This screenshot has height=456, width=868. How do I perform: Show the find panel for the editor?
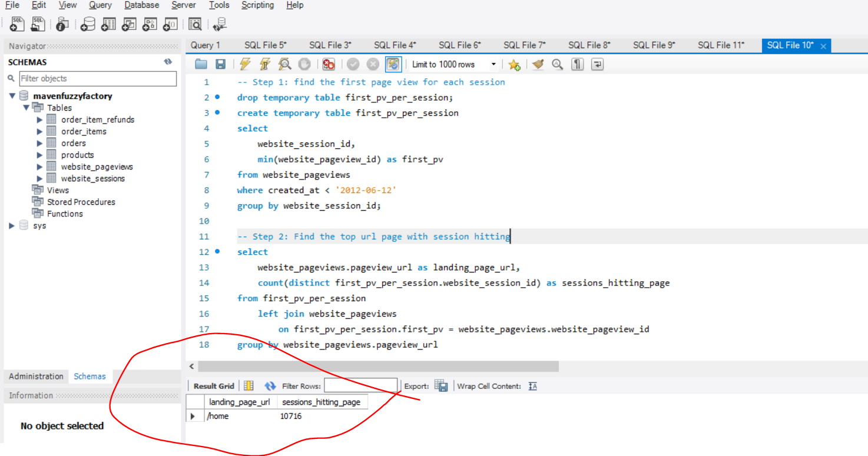pos(557,64)
